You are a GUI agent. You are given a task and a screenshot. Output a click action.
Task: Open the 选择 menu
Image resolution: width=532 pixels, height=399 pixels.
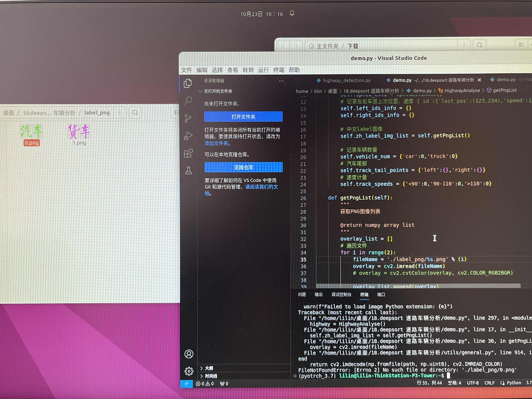[217, 70]
